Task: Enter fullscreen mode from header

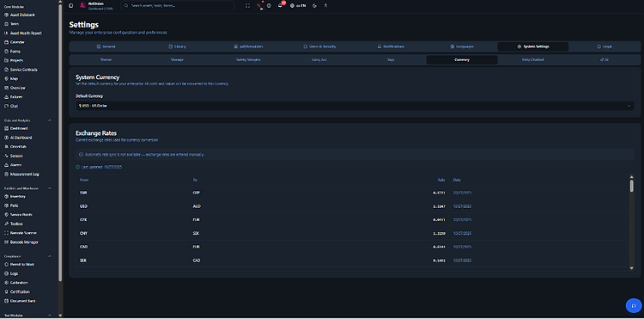Action: pyautogui.click(x=247, y=6)
